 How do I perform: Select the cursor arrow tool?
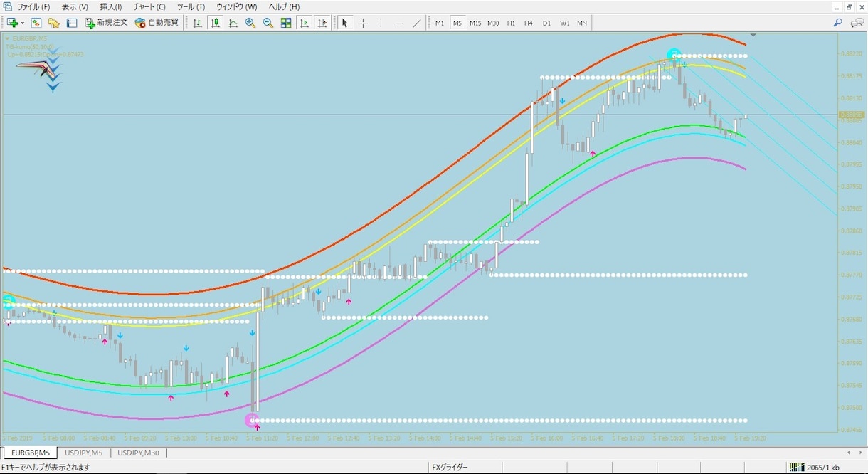coord(345,23)
